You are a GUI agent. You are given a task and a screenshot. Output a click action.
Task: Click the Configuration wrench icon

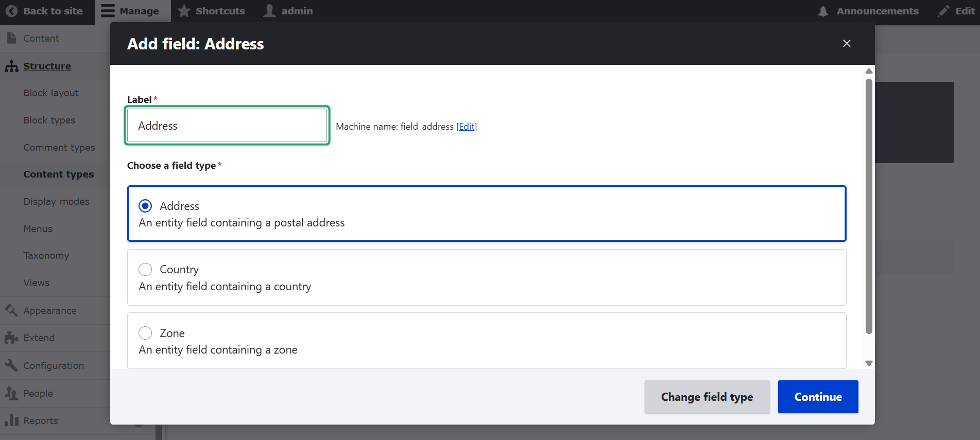coord(11,365)
